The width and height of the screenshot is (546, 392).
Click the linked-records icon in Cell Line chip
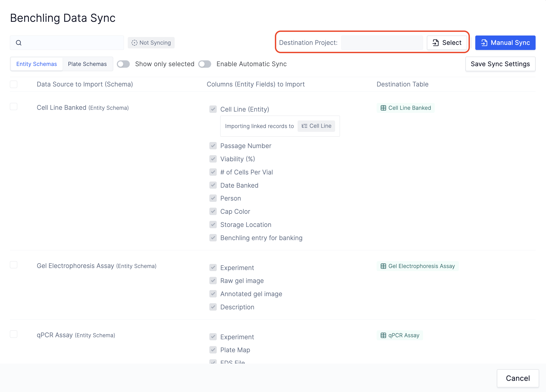[x=304, y=126]
